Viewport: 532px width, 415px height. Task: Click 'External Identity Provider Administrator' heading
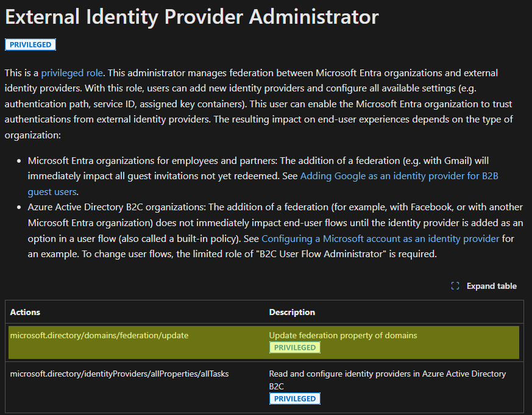pyautogui.click(x=192, y=16)
